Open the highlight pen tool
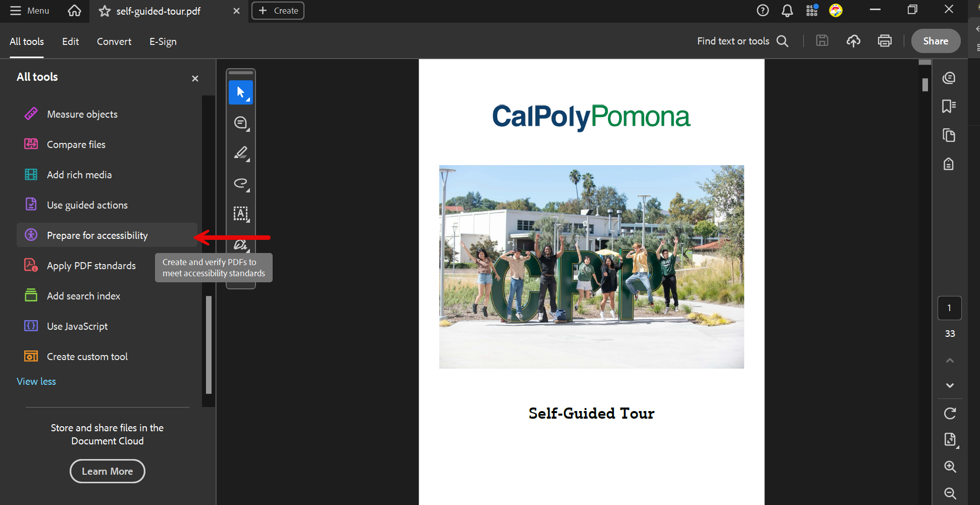 (241, 153)
